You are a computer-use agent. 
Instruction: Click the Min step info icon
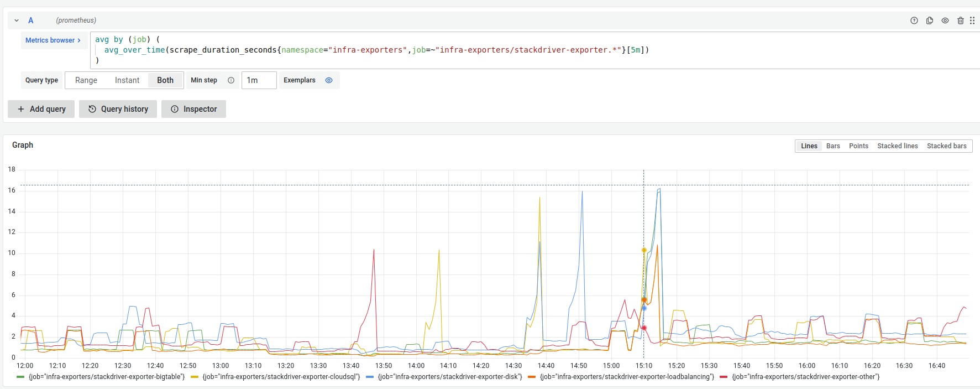tap(231, 80)
